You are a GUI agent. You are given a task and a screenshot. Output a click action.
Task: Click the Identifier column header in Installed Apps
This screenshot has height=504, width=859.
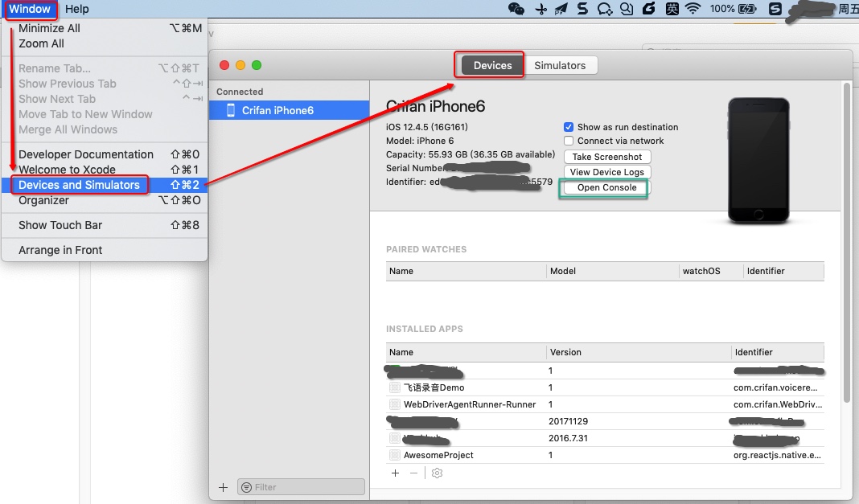(778, 352)
